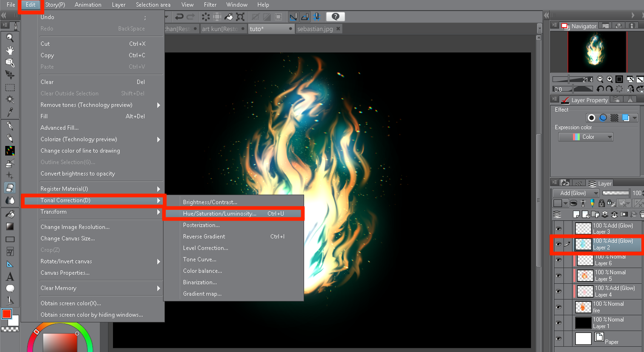This screenshot has height=352, width=644.
Task: Open the Expression color dropdown
Action: [585, 137]
